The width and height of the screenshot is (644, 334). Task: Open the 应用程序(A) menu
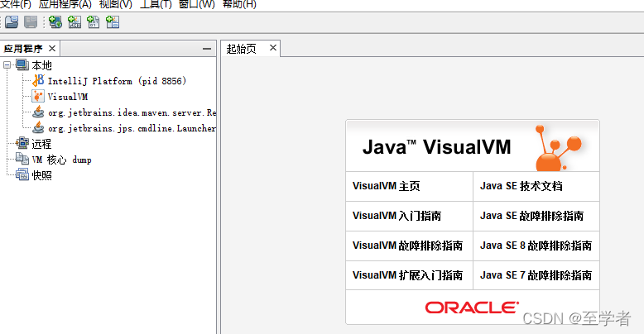(65, 4)
